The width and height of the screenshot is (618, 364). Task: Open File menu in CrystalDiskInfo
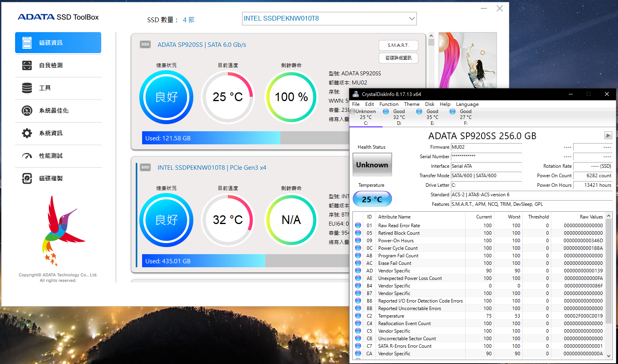pyautogui.click(x=356, y=104)
